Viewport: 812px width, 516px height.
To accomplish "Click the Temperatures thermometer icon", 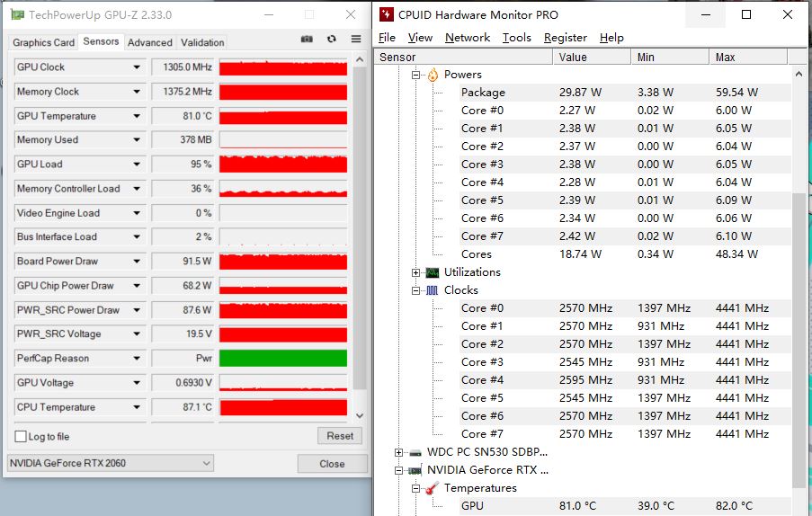I will coord(432,488).
